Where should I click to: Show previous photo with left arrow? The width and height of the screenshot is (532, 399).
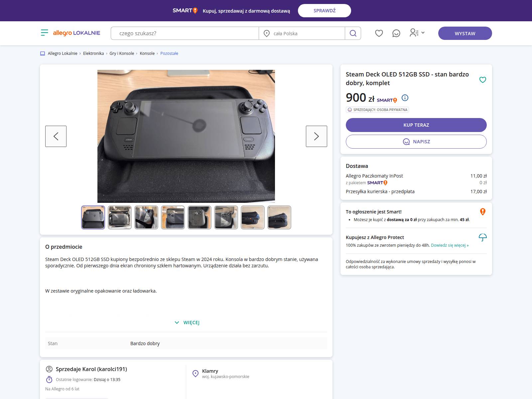tap(56, 136)
